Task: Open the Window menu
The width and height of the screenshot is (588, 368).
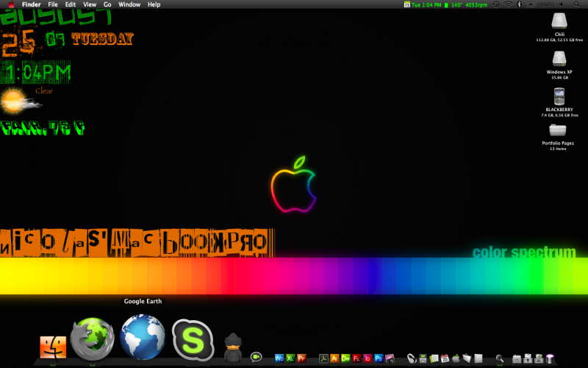Action: pyautogui.click(x=129, y=4)
